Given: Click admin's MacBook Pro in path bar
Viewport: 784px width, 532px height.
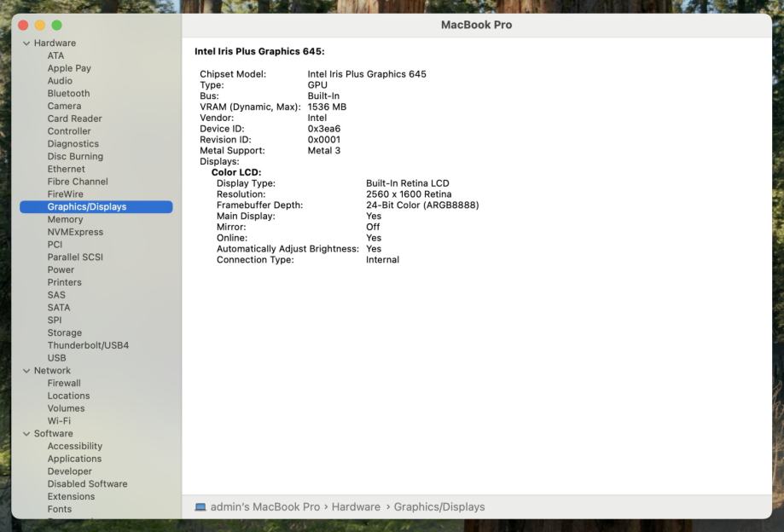Looking at the screenshot, I should click(x=265, y=507).
